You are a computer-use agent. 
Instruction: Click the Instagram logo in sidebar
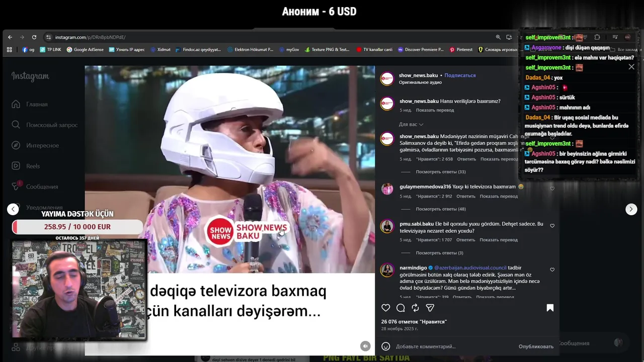pos(30,76)
